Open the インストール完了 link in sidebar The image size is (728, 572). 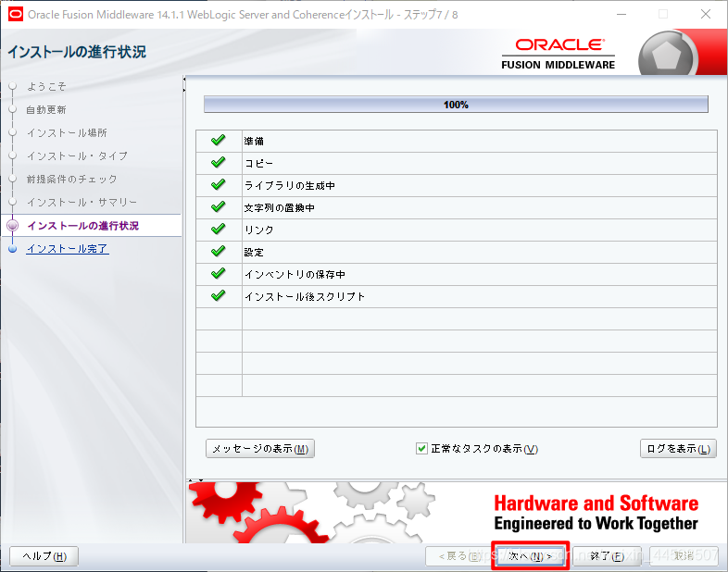click(x=68, y=249)
